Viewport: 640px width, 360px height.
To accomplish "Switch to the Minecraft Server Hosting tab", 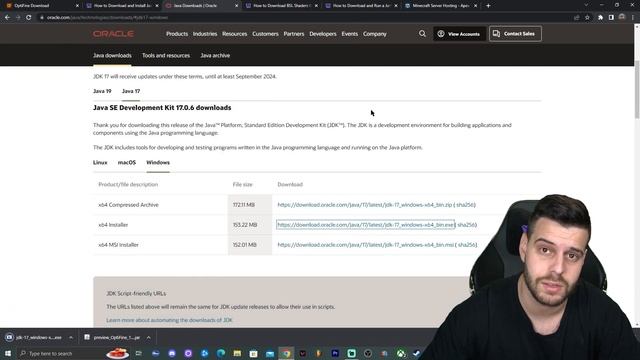I will (441, 6).
